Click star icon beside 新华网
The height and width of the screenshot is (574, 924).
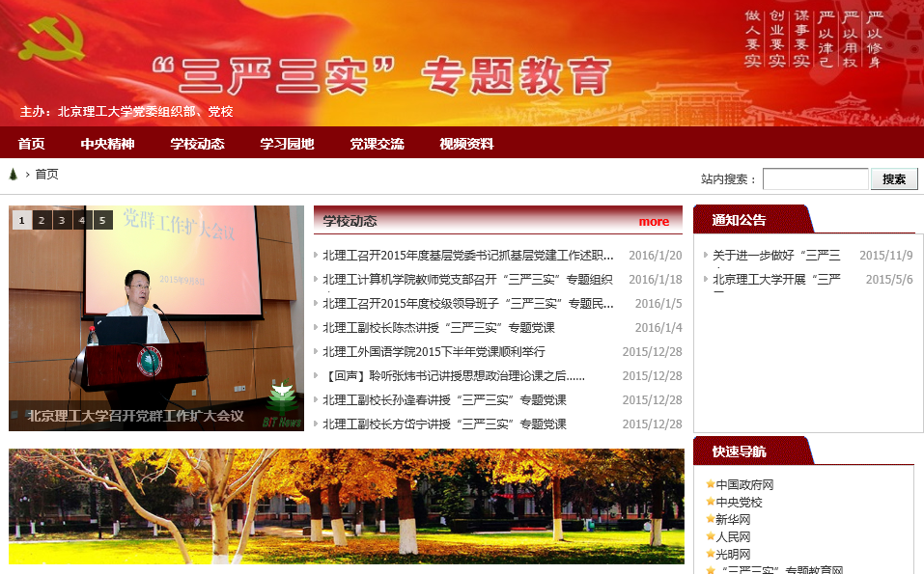pyautogui.click(x=710, y=520)
